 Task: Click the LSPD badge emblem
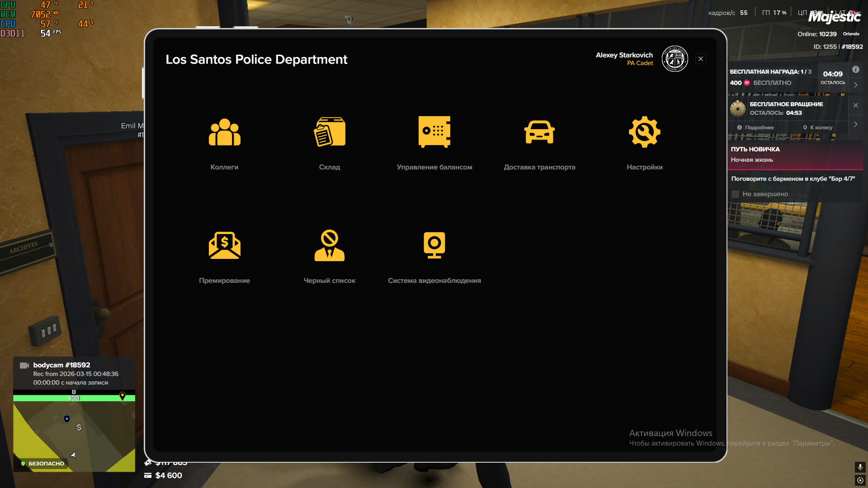tap(675, 59)
